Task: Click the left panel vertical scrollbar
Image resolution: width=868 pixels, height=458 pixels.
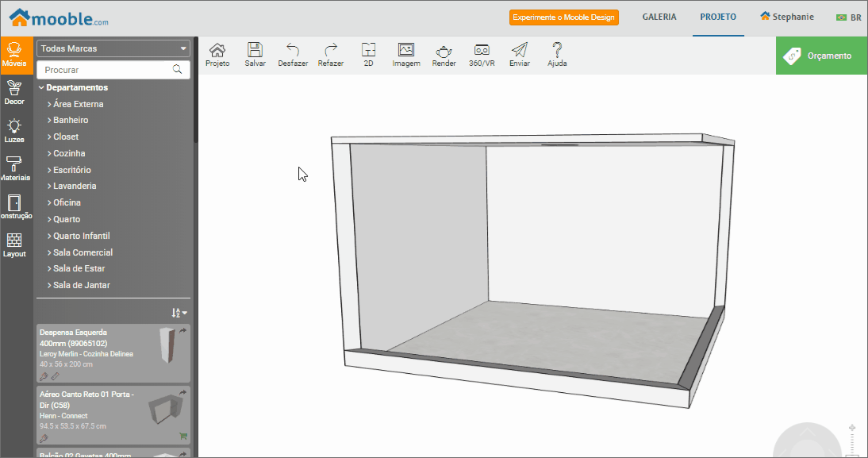Action: tap(195, 90)
